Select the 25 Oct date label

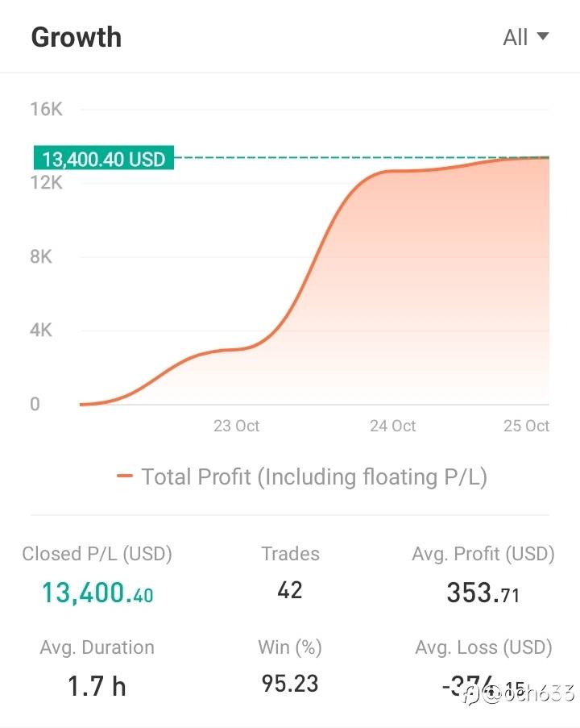point(526,426)
